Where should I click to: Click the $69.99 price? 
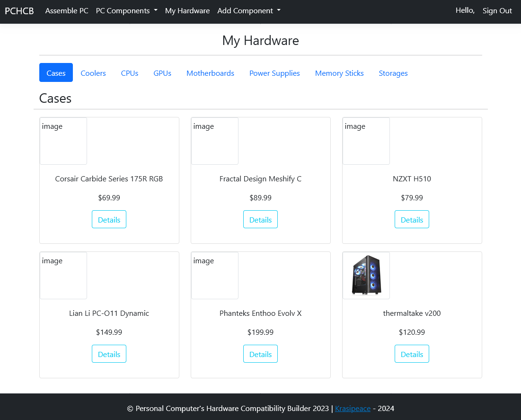[x=109, y=198]
